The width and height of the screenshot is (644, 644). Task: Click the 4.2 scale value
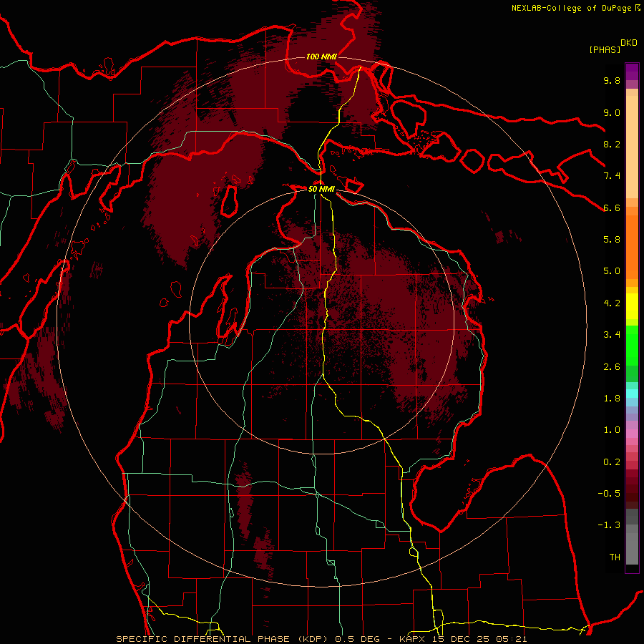[612, 303]
